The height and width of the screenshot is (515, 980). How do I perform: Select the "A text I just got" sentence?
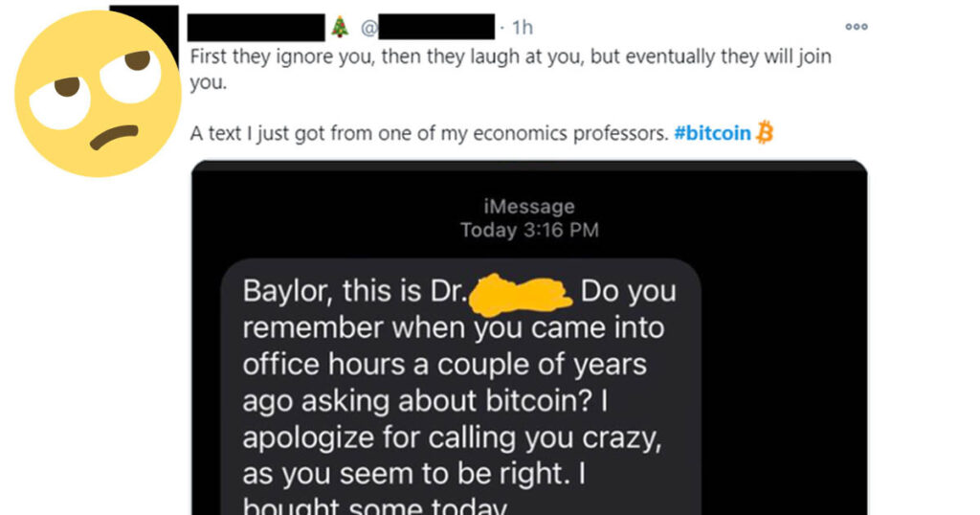(430, 133)
